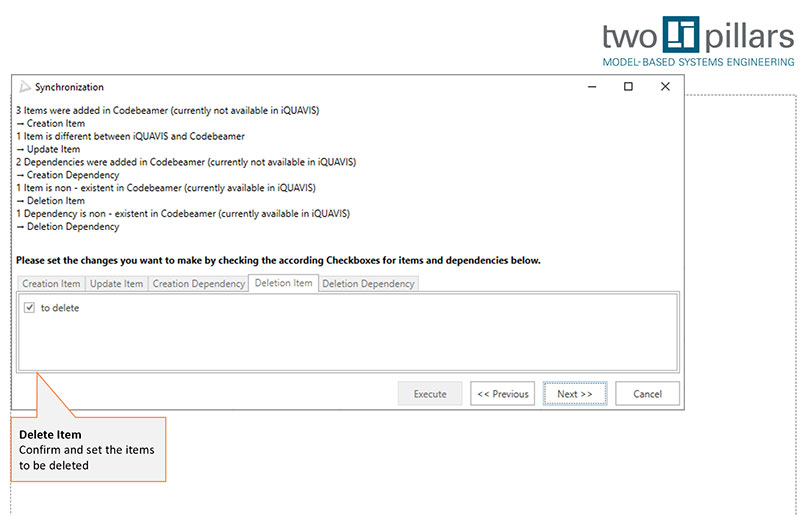Image resolution: width=800 pixels, height=525 pixels.
Task: Go to the Deletion Dependency tab
Action: [x=368, y=284]
